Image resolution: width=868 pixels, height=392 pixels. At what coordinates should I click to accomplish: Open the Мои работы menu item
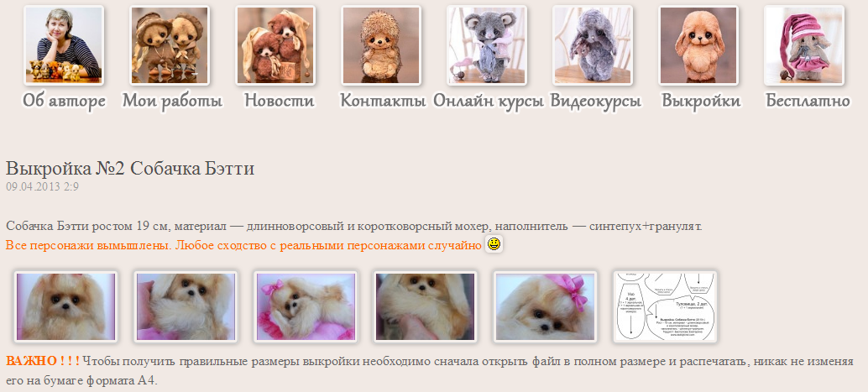172,101
